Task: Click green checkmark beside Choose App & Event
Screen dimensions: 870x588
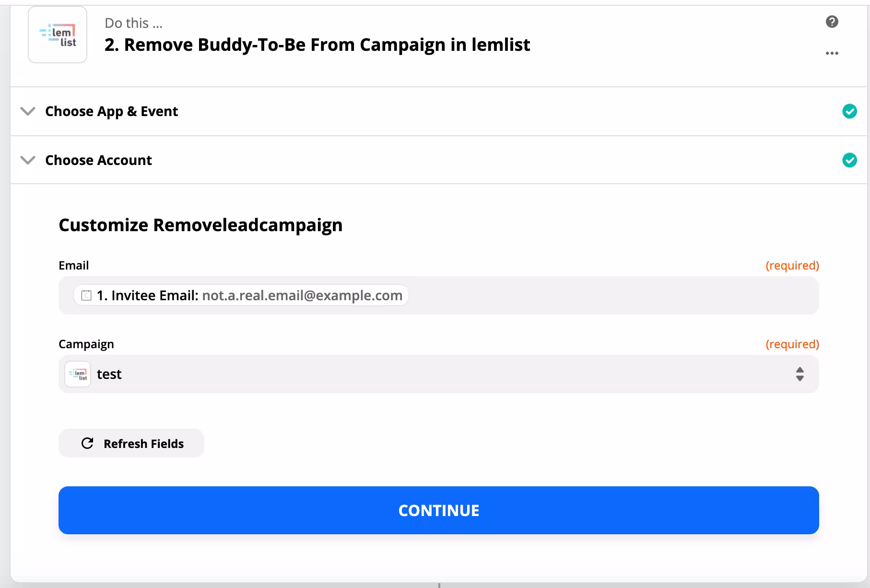Action: [849, 111]
